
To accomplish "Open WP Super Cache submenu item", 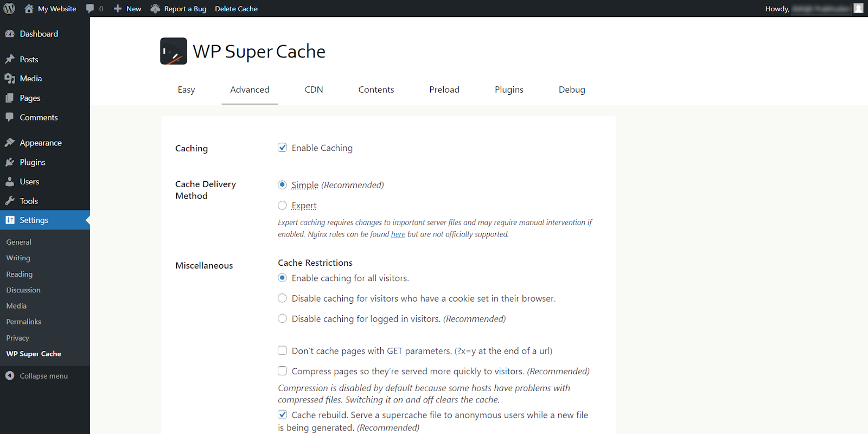I will pyautogui.click(x=34, y=353).
